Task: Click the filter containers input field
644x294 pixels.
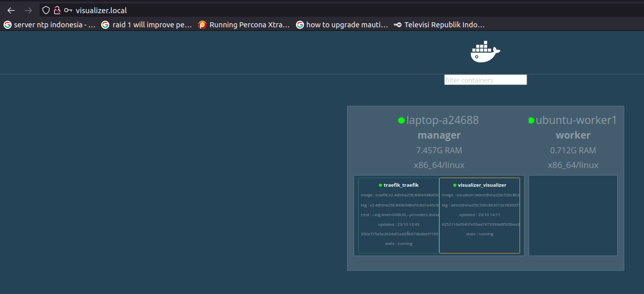Action: point(485,79)
